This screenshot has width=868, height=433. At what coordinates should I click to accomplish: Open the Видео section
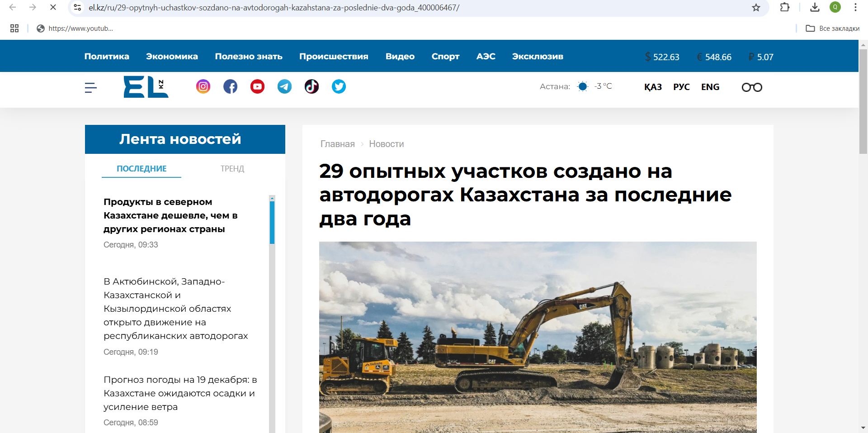[400, 57]
